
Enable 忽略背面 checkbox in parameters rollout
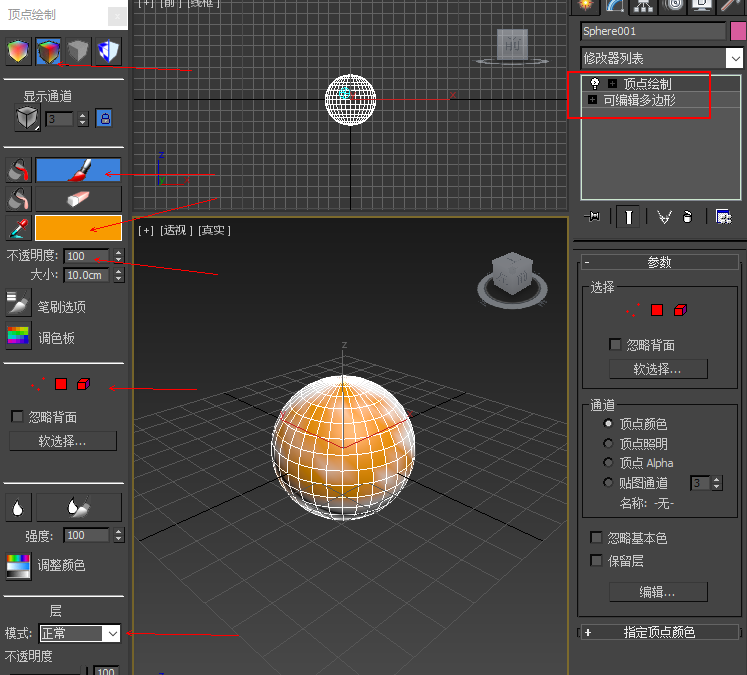tap(615, 344)
